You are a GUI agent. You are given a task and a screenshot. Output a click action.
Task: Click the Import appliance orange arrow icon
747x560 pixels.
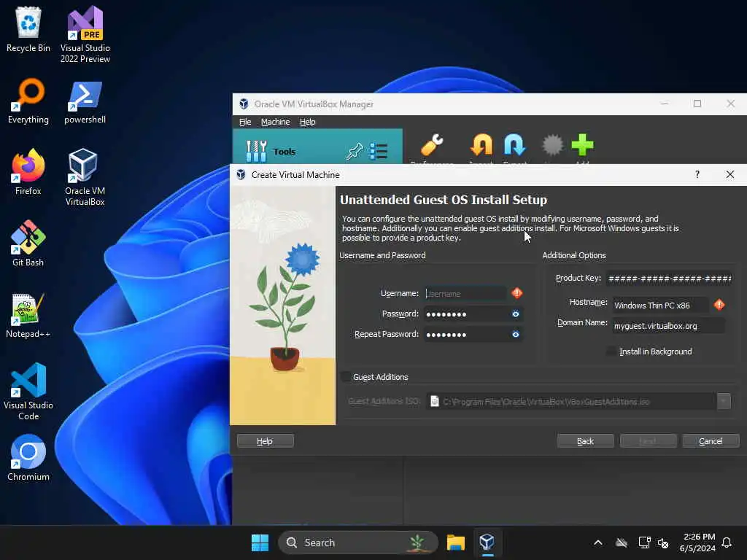(x=481, y=145)
